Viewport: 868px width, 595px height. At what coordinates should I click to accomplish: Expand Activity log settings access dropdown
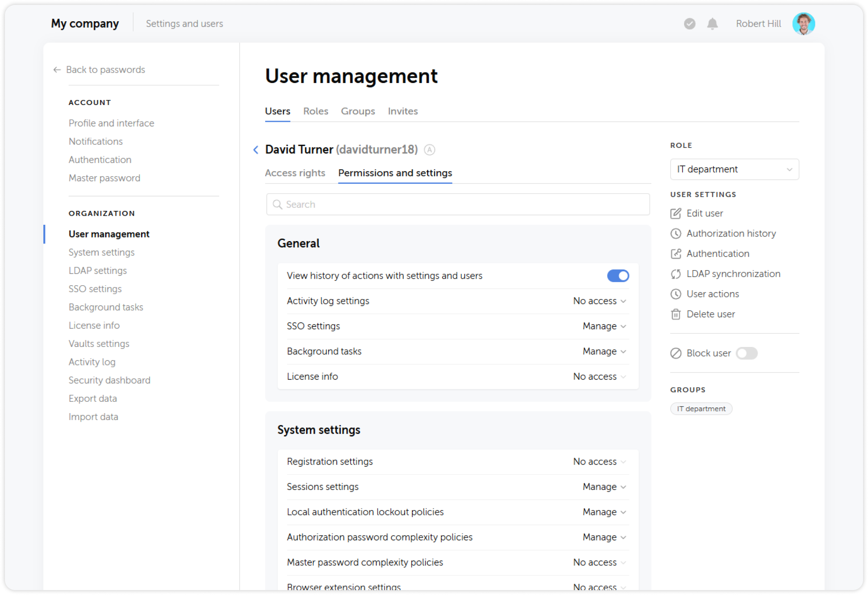[599, 301]
